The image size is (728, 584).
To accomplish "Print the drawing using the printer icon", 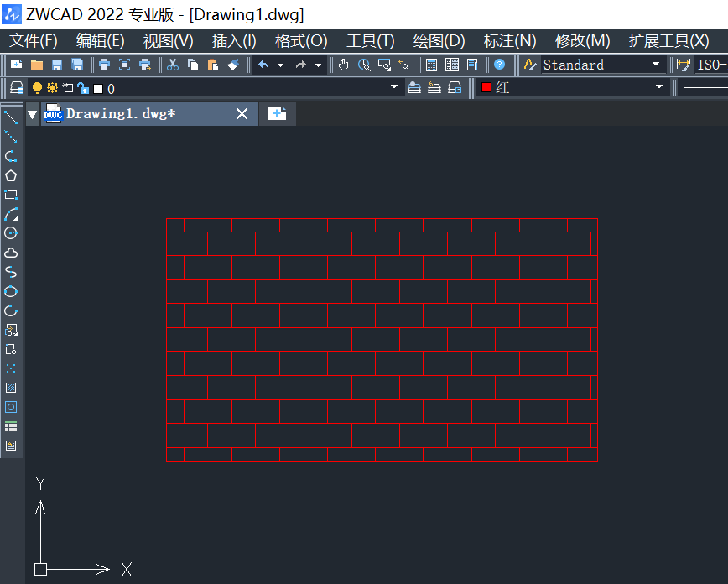I will tap(105, 65).
